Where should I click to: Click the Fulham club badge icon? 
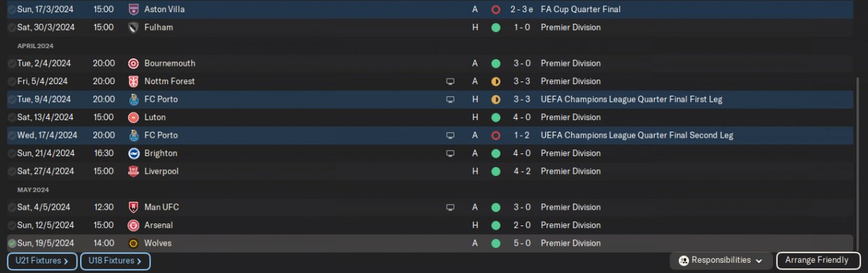(133, 28)
